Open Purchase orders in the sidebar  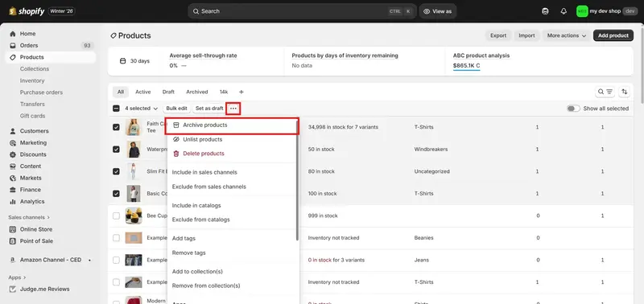click(41, 92)
